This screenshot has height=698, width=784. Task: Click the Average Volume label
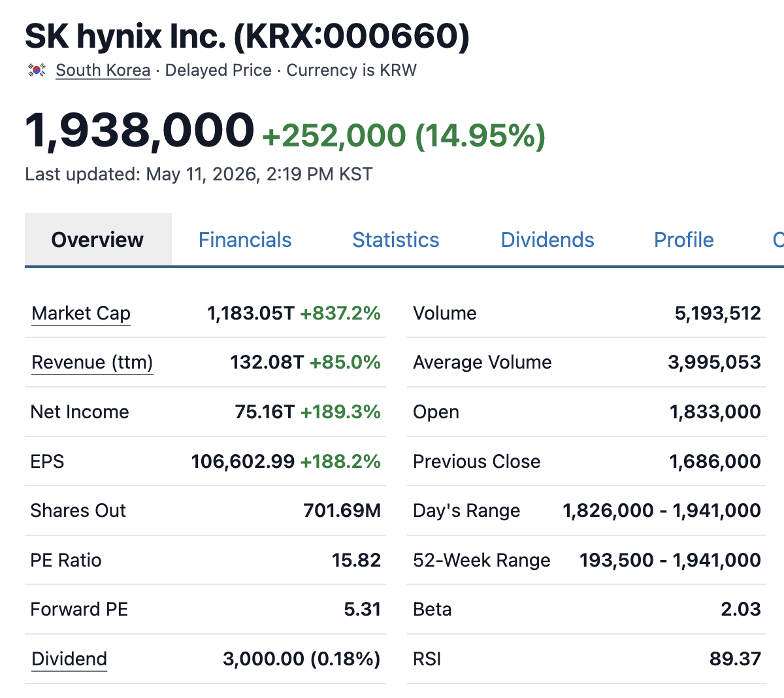click(x=482, y=362)
